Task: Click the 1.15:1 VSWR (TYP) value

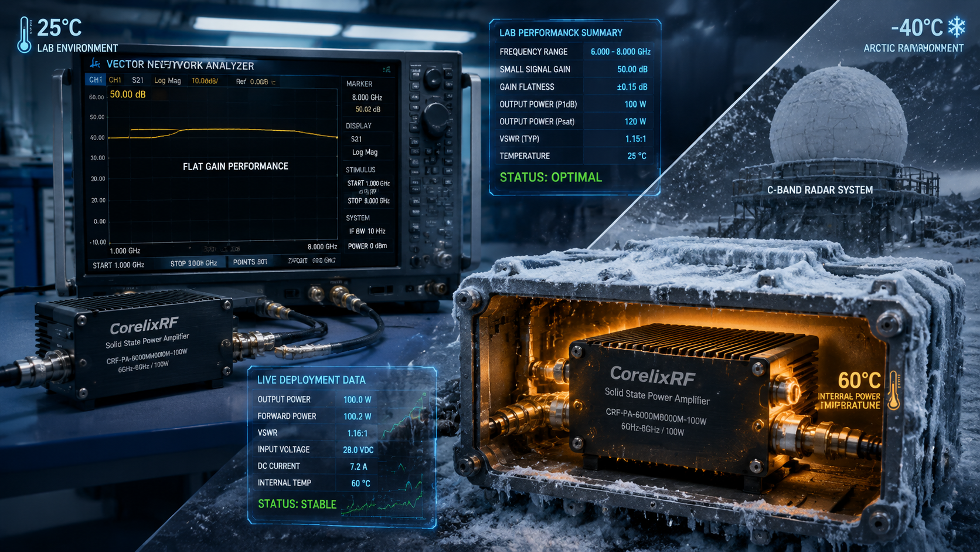Action: pyautogui.click(x=635, y=139)
